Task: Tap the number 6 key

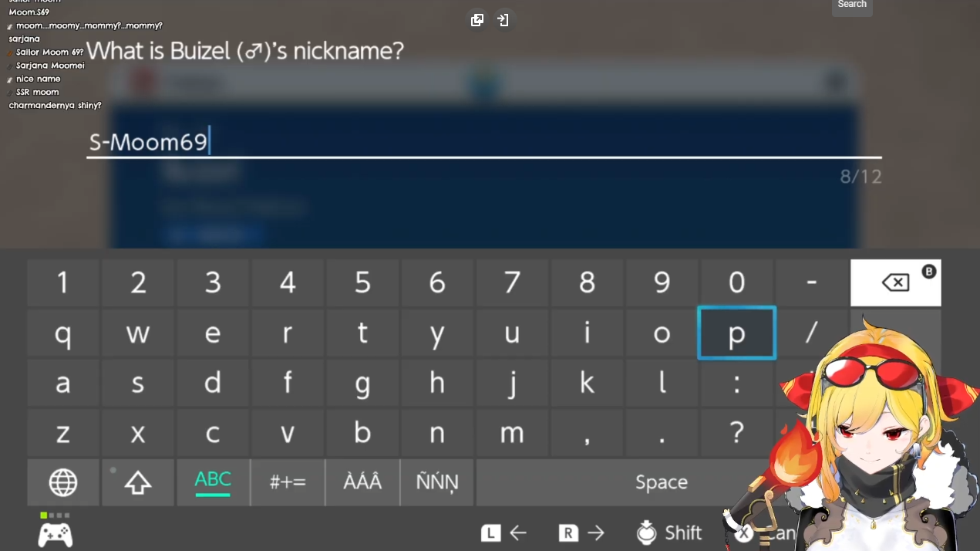Action: pos(437,282)
